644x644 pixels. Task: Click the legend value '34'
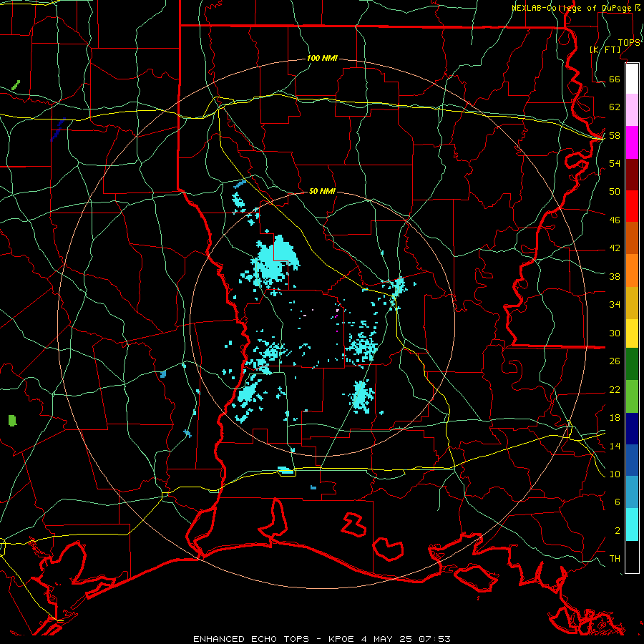(615, 305)
